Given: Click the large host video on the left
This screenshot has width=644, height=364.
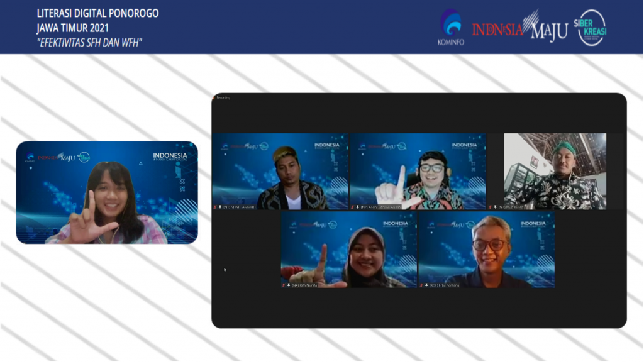Looking at the screenshot, I should pyautogui.click(x=107, y=192).
